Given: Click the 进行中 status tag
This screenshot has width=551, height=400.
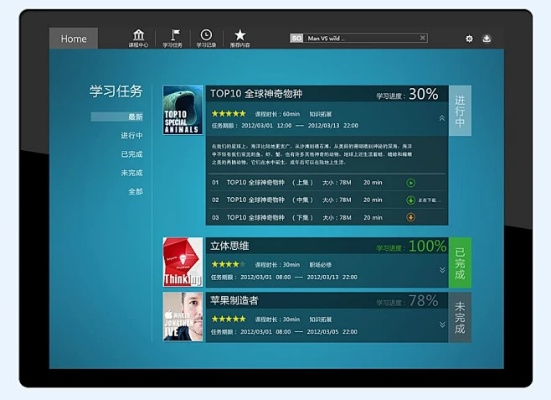Looking at the screenshot, I should pos(460,110).
